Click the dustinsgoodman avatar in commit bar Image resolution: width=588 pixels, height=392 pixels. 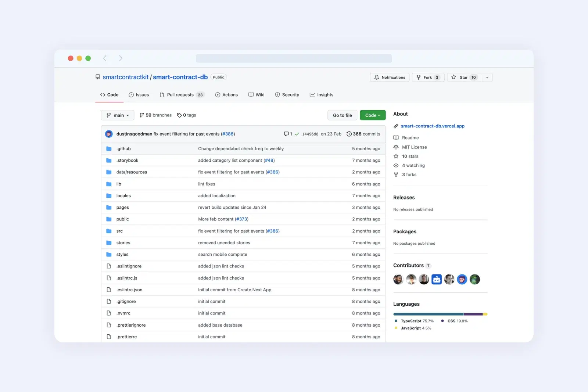pos(109,134)
